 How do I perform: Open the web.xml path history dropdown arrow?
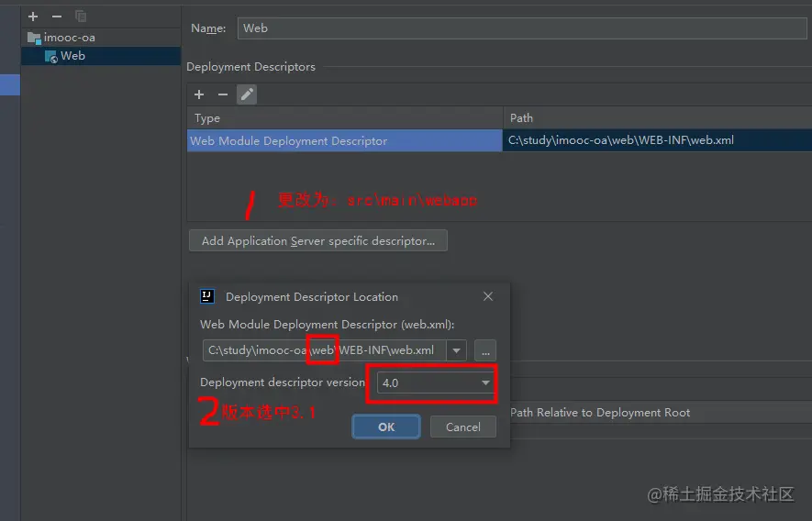(456, 350)
